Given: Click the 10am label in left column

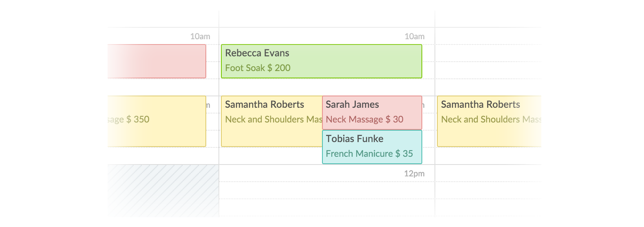Looking at the screenshot, I should click(x=200, y=36).
